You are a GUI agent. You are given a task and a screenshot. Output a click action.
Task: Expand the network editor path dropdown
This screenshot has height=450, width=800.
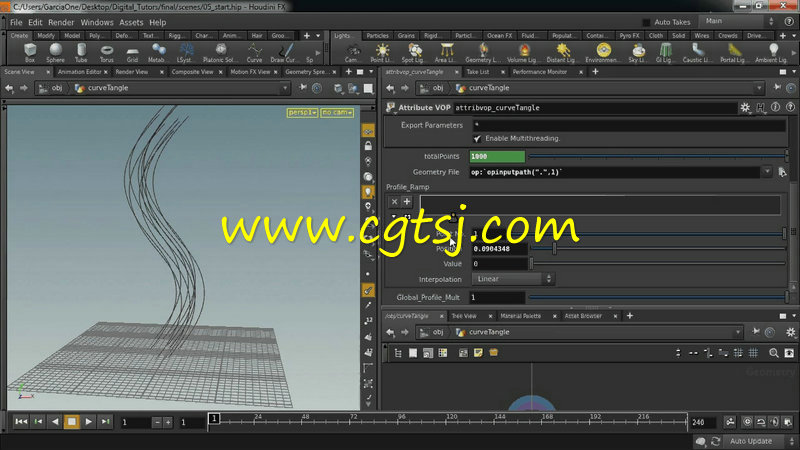737,332
